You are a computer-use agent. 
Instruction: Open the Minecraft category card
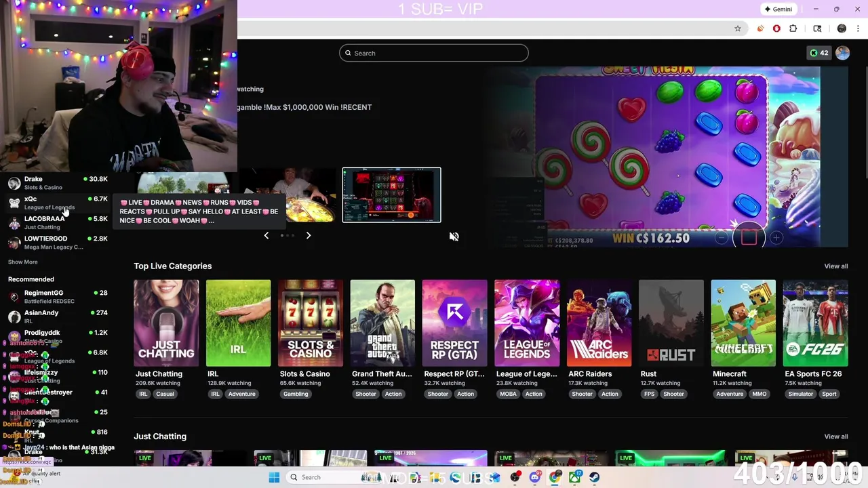pyautogui.click(x=743, y=323)
